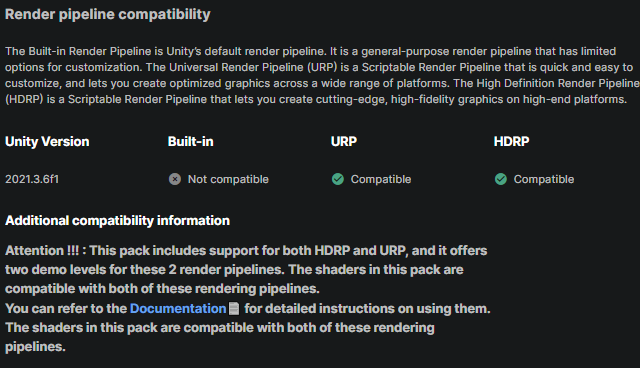Click the URP column header
This screenshot has width=640, height=368.
tap(344, 142)
